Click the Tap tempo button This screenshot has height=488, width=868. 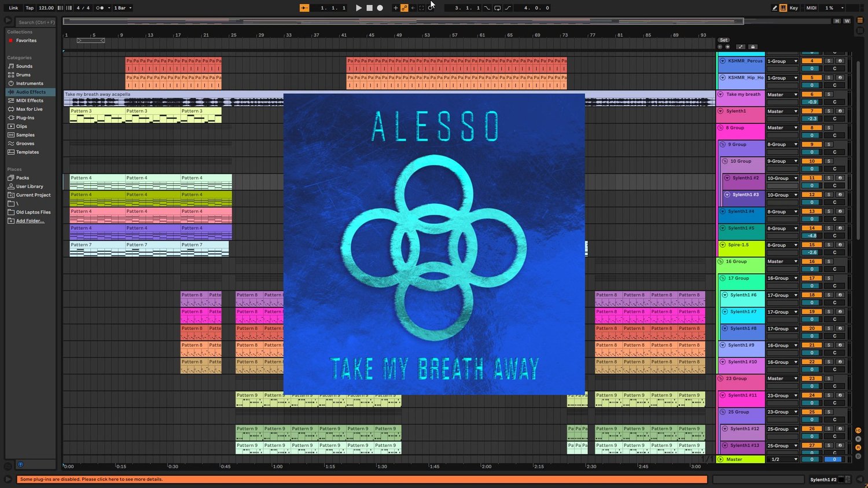30,8
